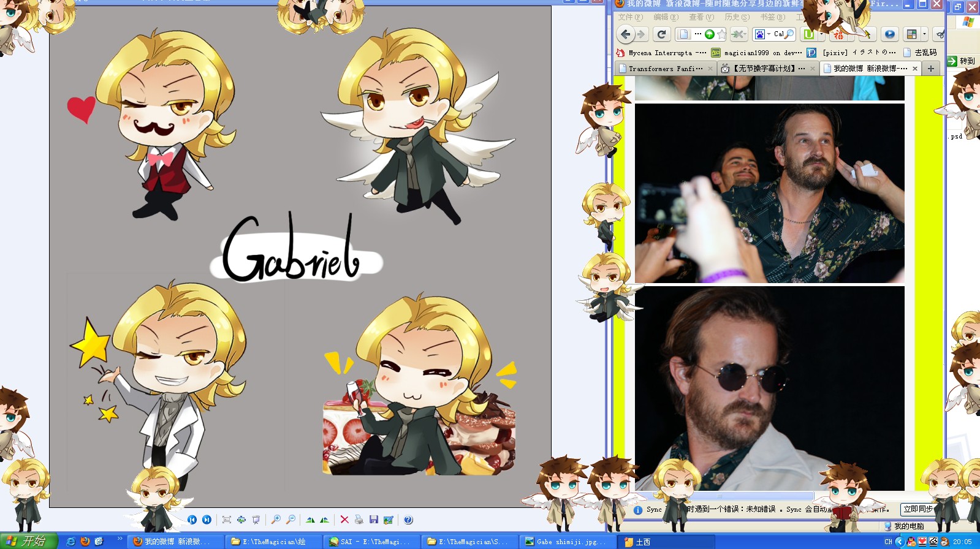Click 立即同步 sync now button
980x549 pixels.
point(917,509)
